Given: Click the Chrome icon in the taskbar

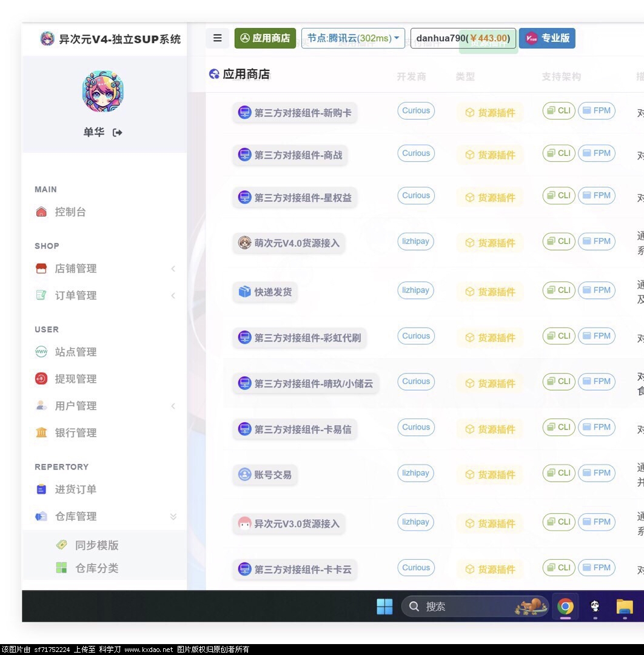Looking at the screenshot, I should 565,606.
